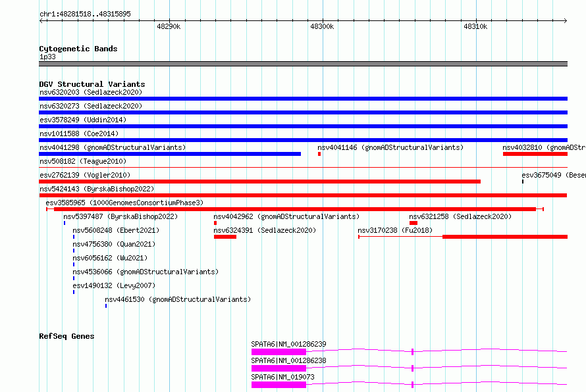Select the red block under nsv6321258
Image resolution: width=586 pixels, height=392 pixels.
click(x=413, y=223)
